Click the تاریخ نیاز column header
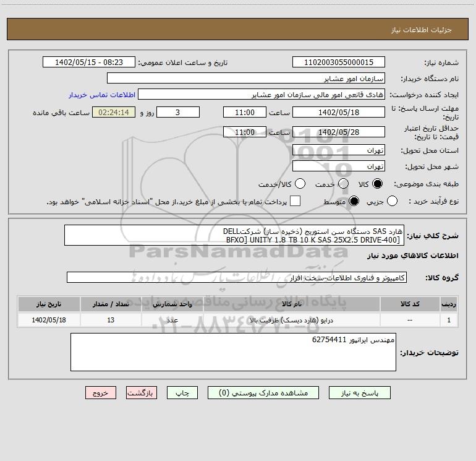476x461 pixels. point(49,304)
